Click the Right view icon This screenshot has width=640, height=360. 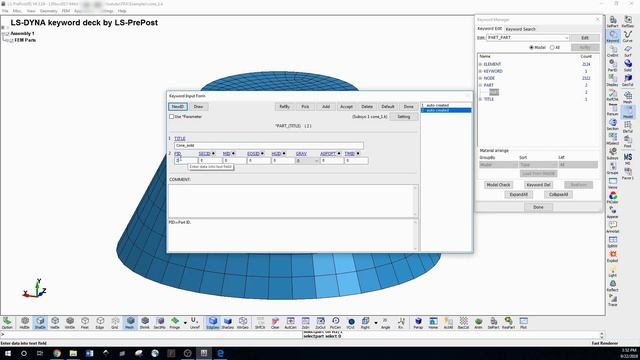pyautogui.click(x=365, y=322)
